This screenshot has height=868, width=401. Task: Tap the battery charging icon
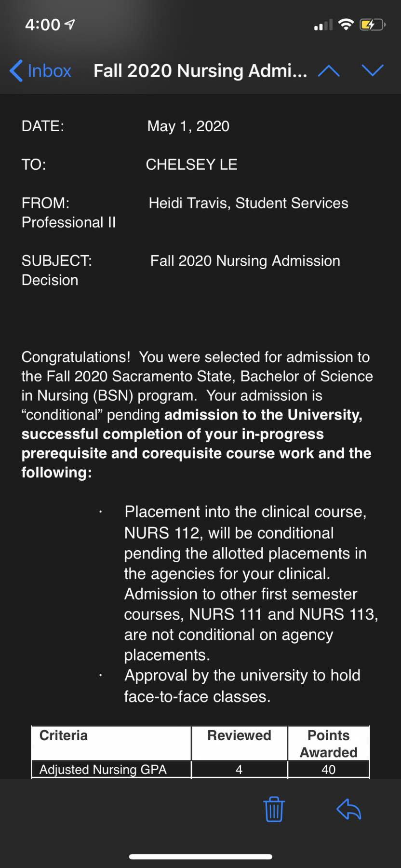372,25
